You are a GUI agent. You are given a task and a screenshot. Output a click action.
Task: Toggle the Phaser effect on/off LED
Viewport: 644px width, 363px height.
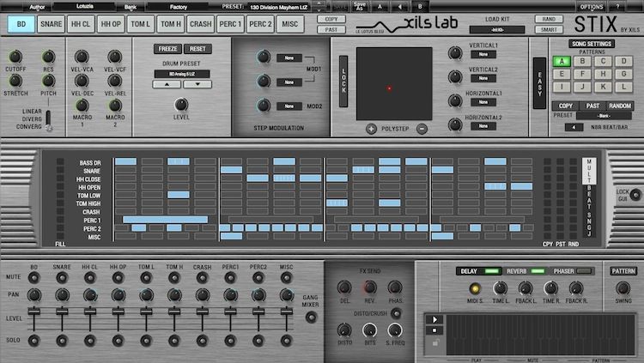(585, 271)
